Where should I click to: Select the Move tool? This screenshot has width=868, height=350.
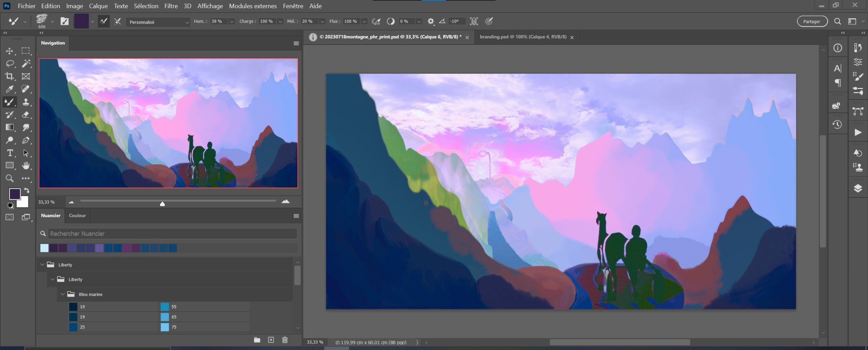tap(9, 51)
